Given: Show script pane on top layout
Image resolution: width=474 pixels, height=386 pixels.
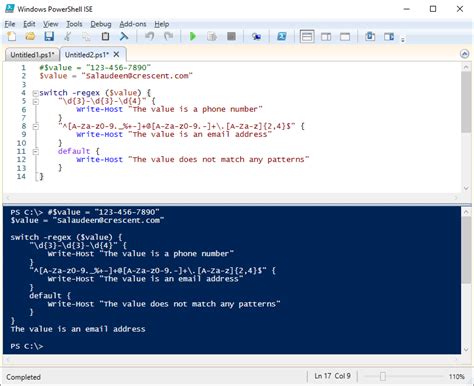Looking at the screenshot, I should 307,36.
